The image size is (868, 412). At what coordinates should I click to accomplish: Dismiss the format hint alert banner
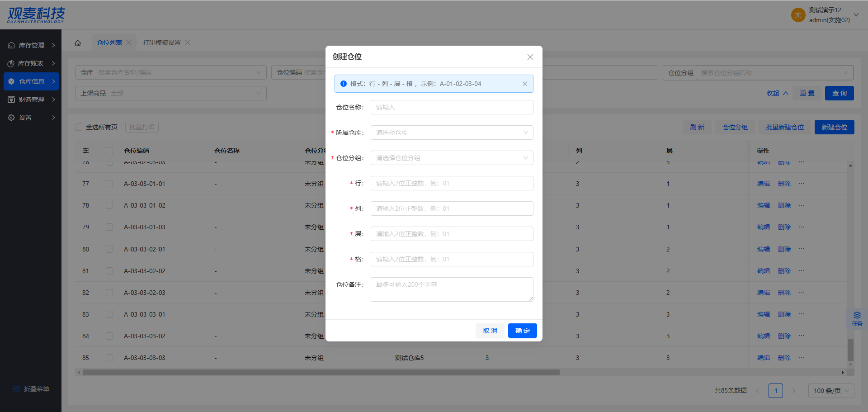525,84
